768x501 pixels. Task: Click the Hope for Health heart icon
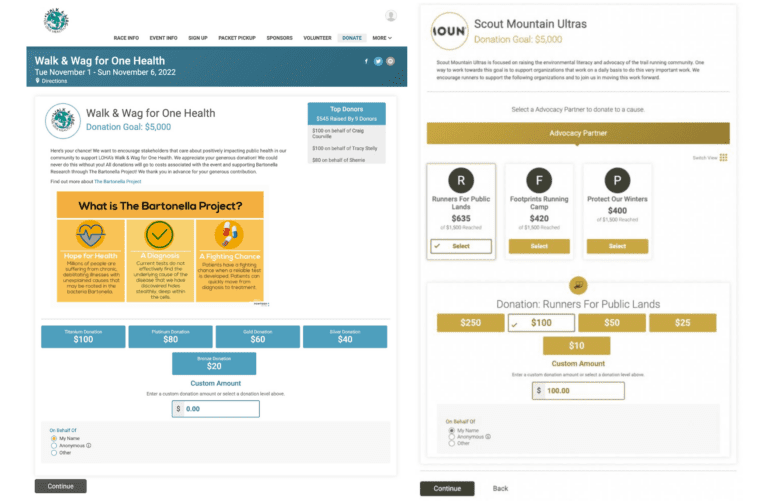point(91,235)
